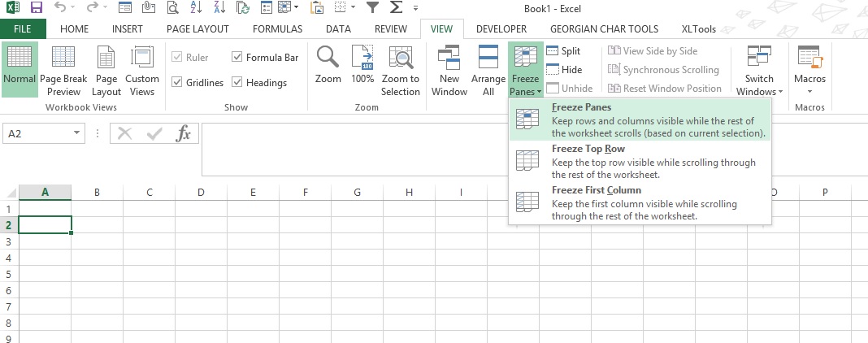Uncheck the Gridlines checkbox
Viewport: 868px width, 343px height.
click(177, 82)
